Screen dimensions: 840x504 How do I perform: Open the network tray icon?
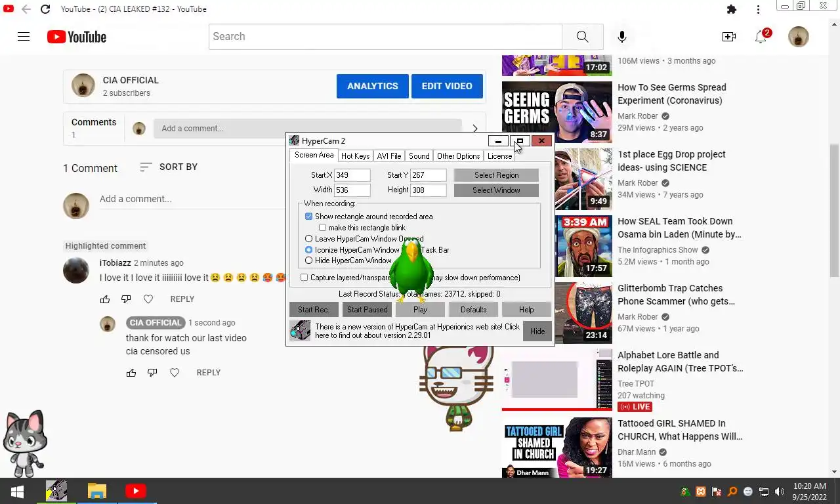click(764, 492)
